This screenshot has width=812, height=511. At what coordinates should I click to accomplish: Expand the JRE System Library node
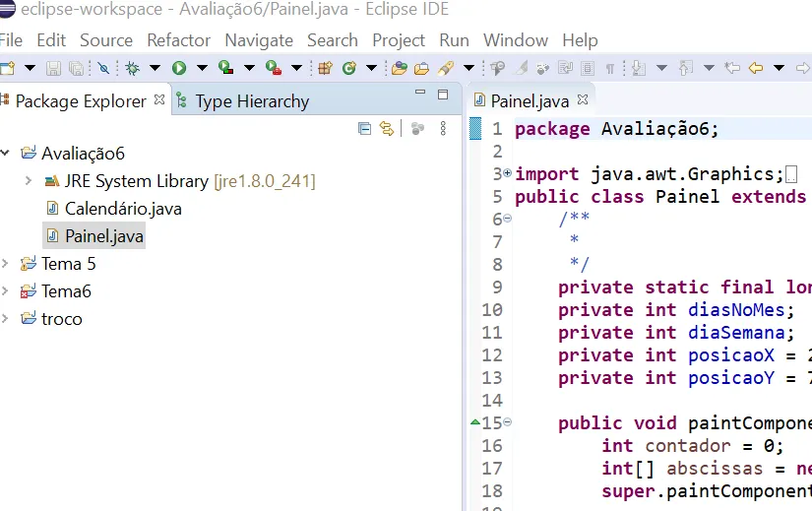point(28,181)
